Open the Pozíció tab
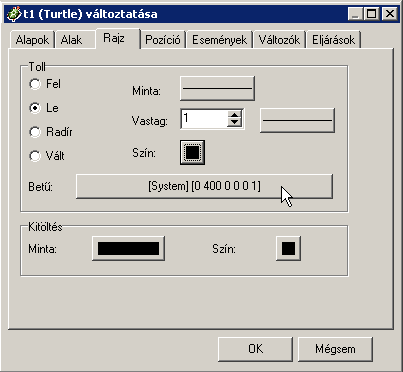The image size is (403, 372). tap(163, 40)
